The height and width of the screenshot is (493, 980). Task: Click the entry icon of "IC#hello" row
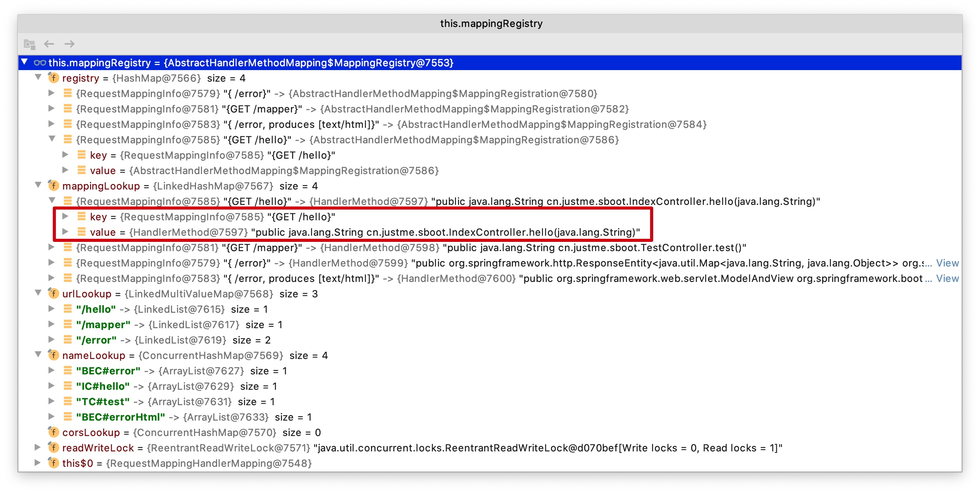pos(68,386)
